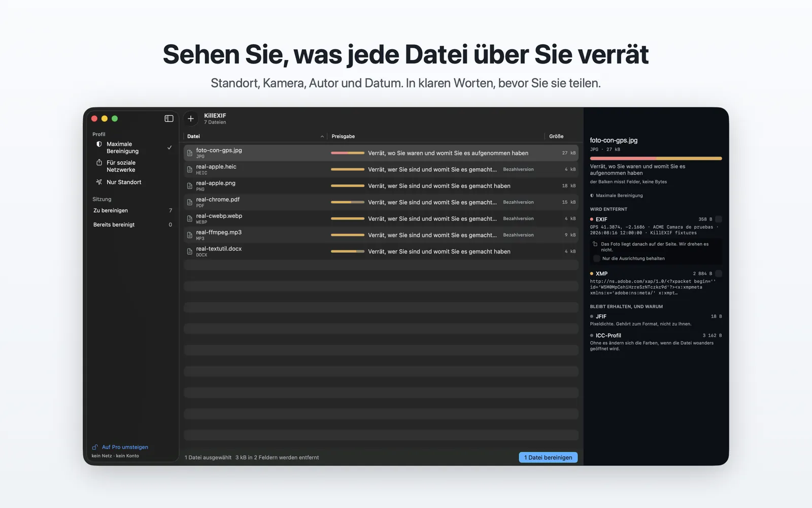Click the XMP entry label
The height and width of the screenshot is (508, 812).
pos(601,273)
